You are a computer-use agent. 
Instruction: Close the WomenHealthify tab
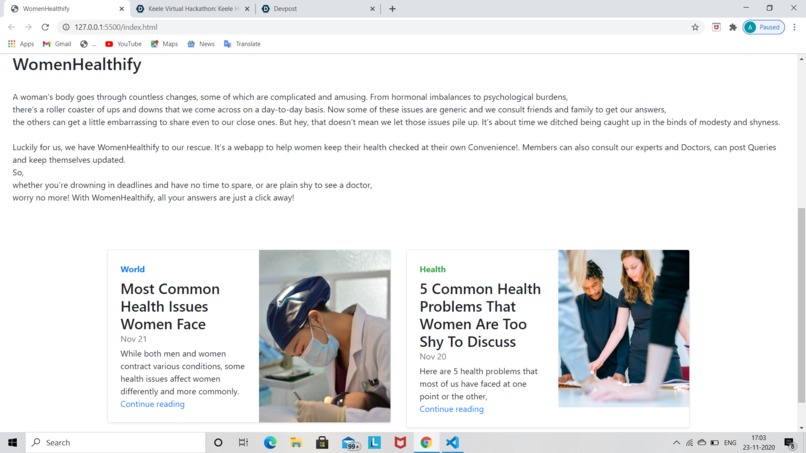pos(122,9)
